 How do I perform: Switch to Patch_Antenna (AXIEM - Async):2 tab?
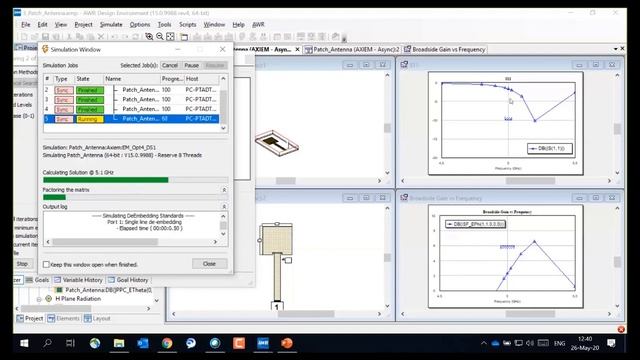(x=352, y=49)
